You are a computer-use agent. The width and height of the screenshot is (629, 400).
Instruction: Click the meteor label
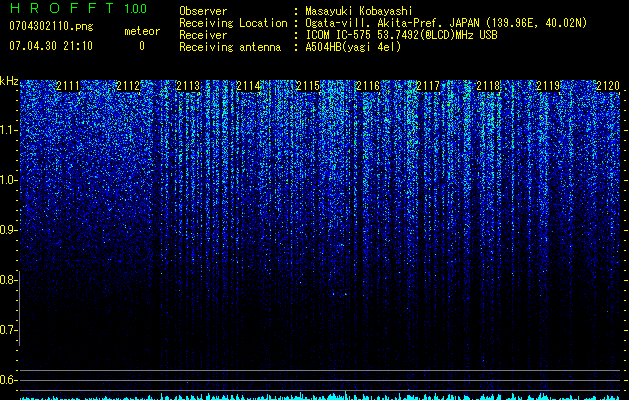[x=142, y=31]
